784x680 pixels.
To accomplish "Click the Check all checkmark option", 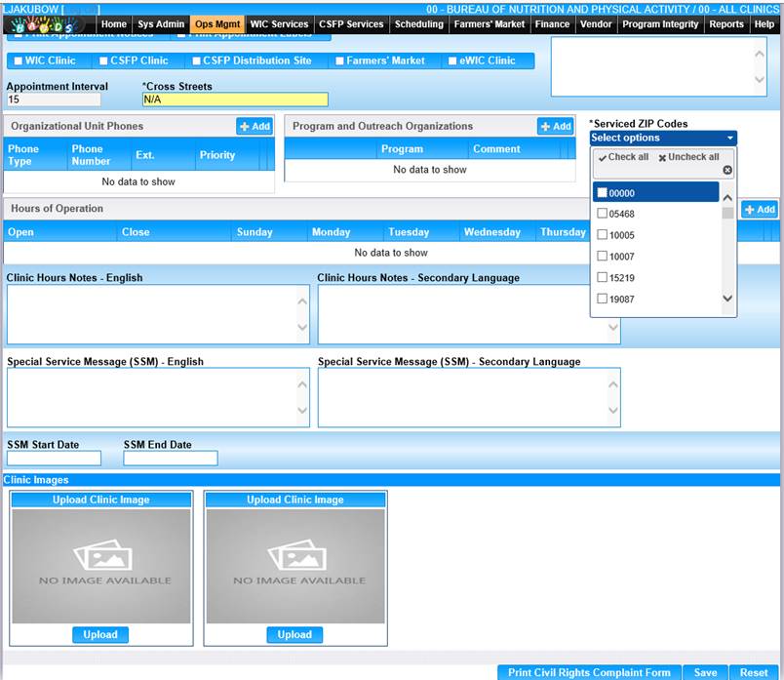I will coord(623,157).
